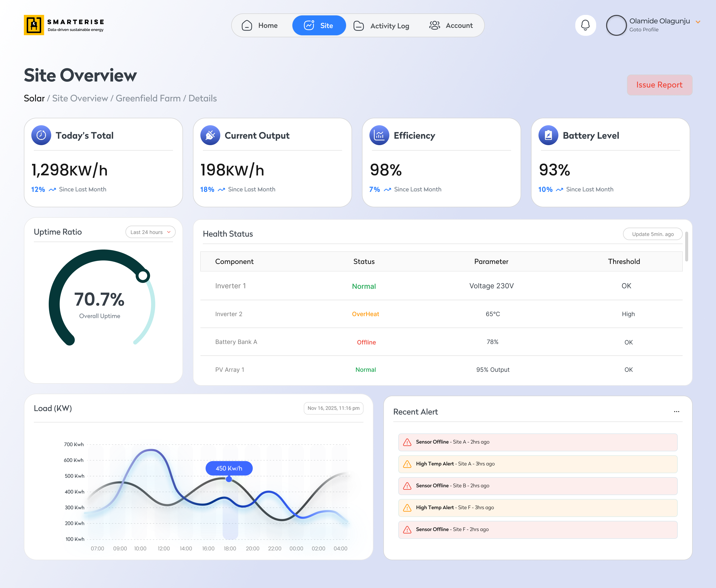Screen dimensions: 716x588
Task: Select the PV Array 1 row
Action: [x=441, y=370]
